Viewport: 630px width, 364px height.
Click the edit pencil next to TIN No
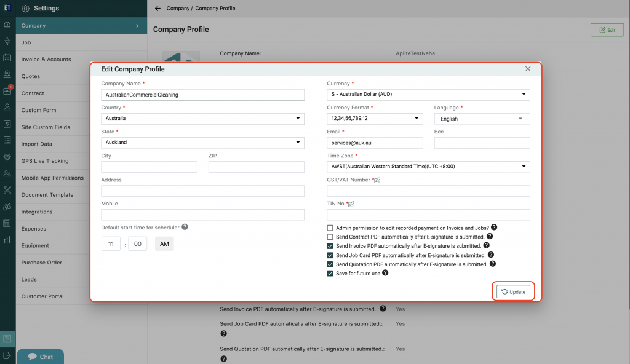pyautogui.click(x=351, y=204)
